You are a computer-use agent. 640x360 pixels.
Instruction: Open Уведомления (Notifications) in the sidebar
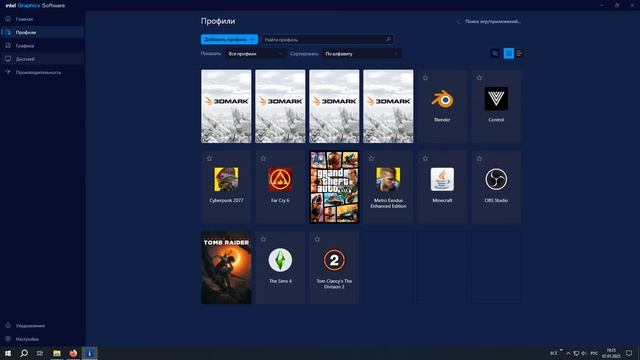[42, 326]
